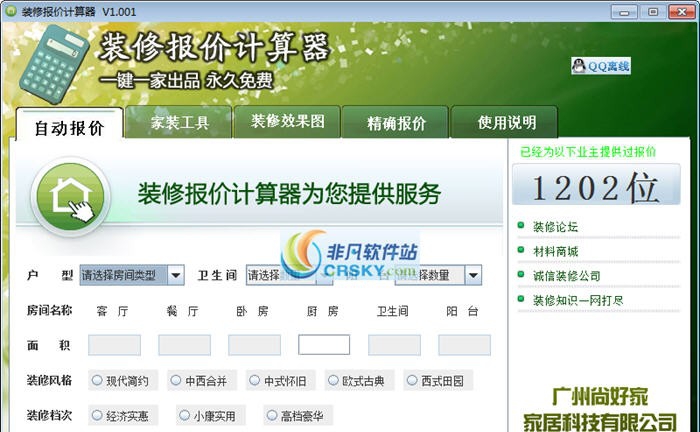Expand the 阳台 quantity dropdown arrow
700x432 pixels.
coord(473,275)
